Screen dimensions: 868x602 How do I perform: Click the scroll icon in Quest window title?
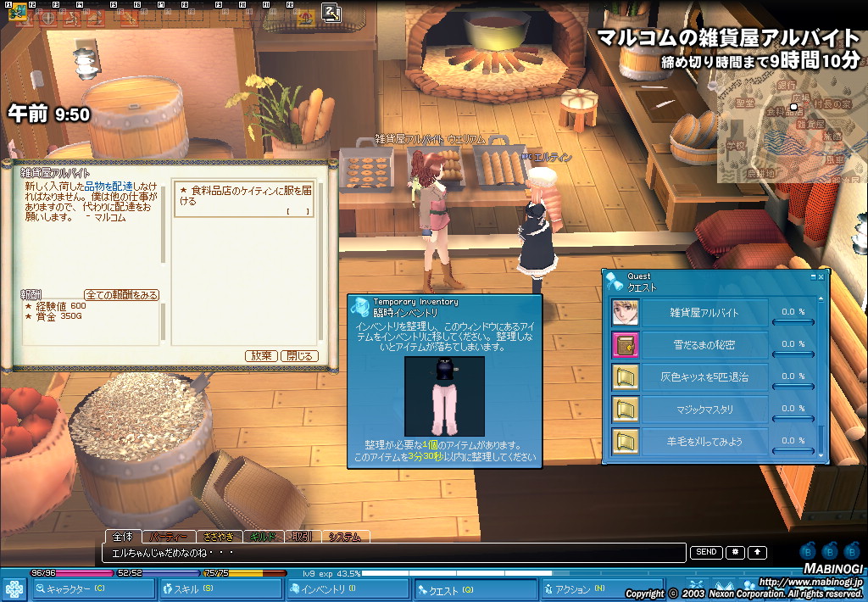pyautogui.click(x=614, y=281)
